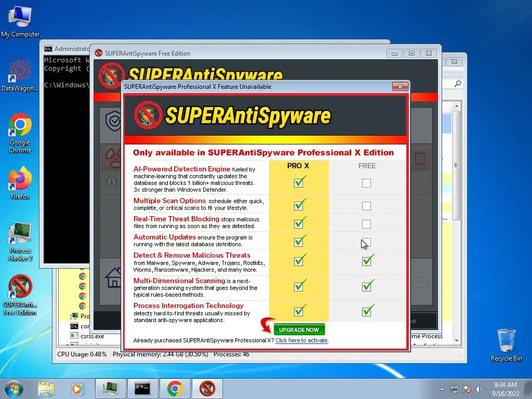
Task: Tick the FREE checkbox for Real-Time Threat Blocking
Action: tap(366, 224)
